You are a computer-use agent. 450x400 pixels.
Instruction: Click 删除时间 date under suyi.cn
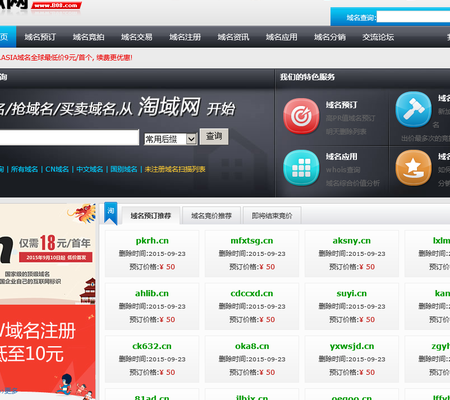point(352,306)
